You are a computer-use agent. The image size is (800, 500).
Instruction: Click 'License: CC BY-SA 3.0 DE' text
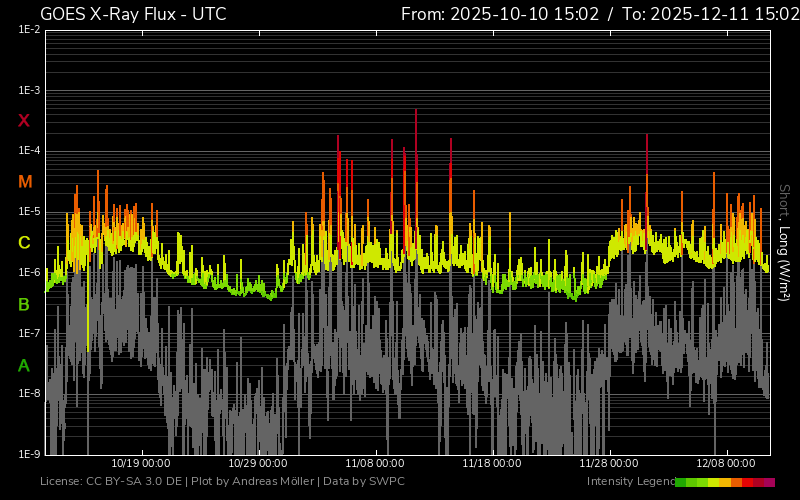click(x=111, y=481)
